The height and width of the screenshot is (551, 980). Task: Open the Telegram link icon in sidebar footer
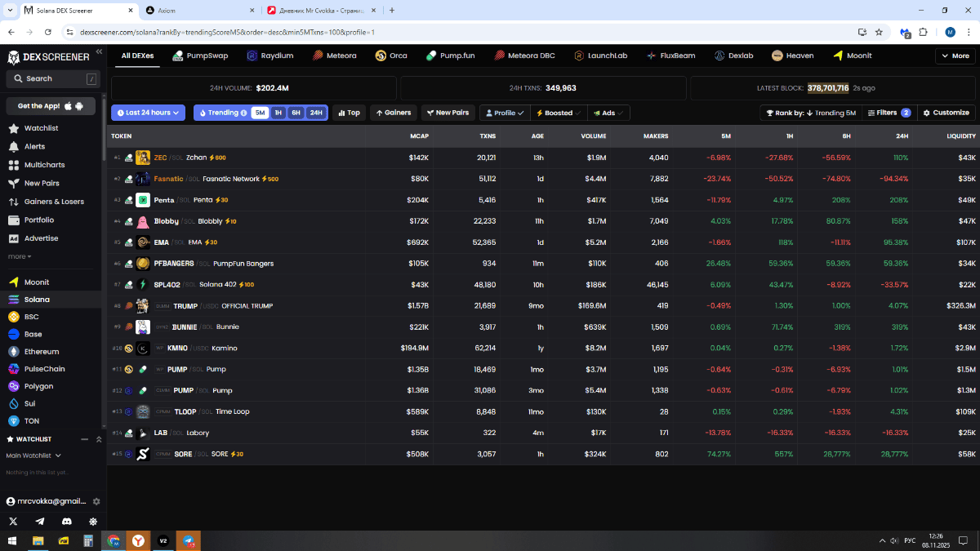click(x=40, y=521)
